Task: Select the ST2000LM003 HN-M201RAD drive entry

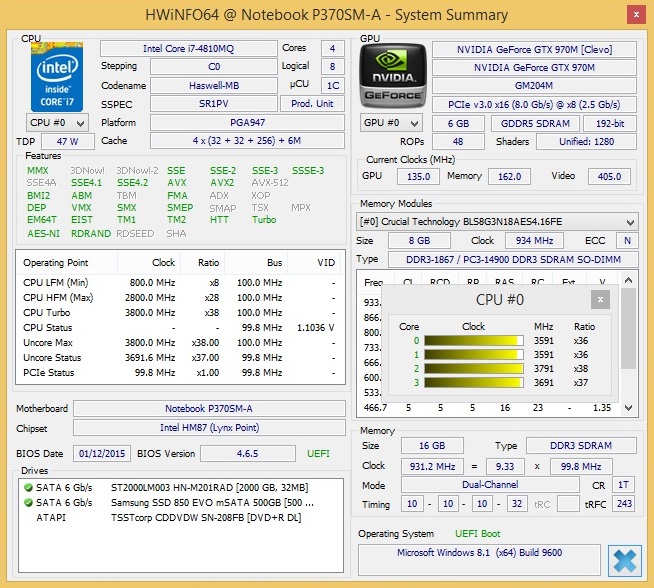Action: [180, 487]
